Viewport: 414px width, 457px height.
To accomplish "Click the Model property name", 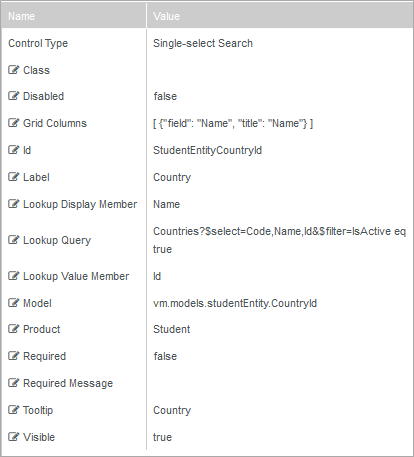I will [37, 303].
